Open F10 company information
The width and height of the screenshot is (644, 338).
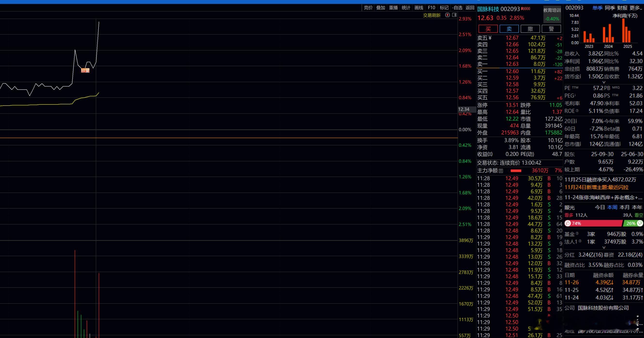431,8
